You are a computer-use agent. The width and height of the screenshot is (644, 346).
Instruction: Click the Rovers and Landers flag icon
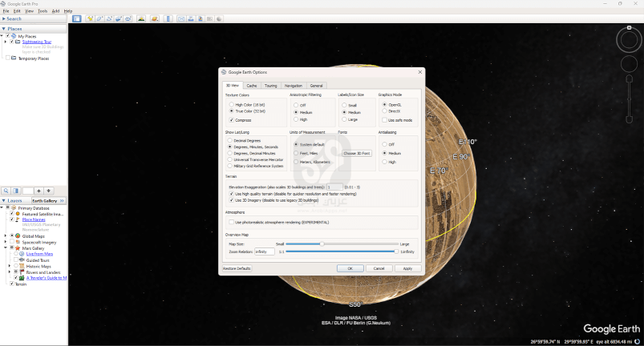tap(22, 272)
